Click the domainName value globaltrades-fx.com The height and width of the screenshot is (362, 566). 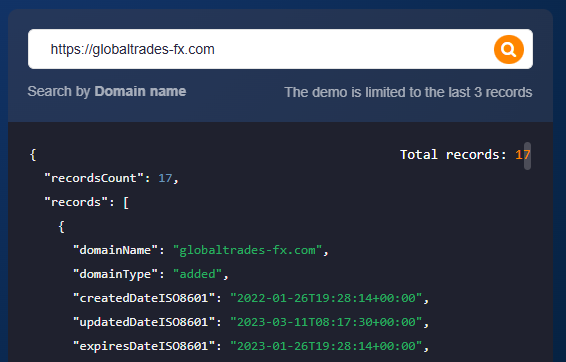pyautogui.click(x=247, y=250)
